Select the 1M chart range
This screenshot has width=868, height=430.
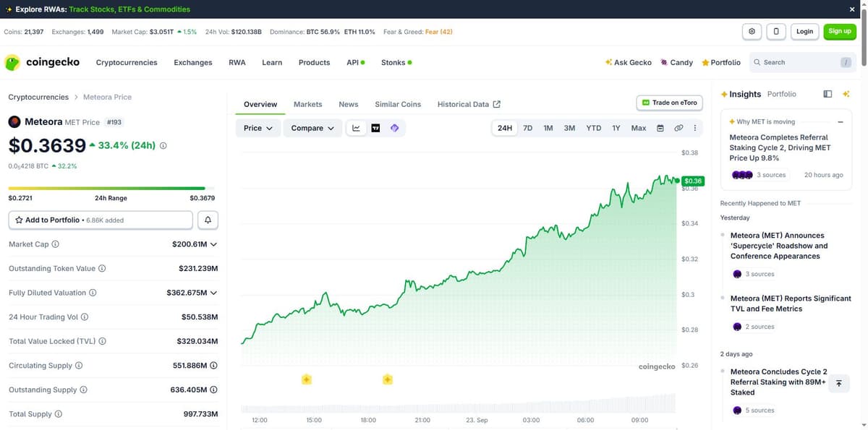[x=548, y=128]
